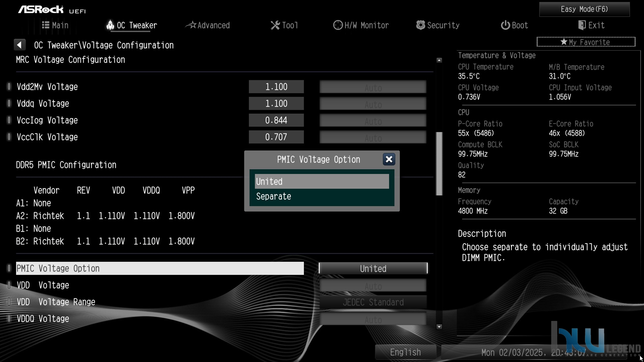This screenshot has width=644, height=362.
Task: Open the VDD Voltage Auto dropdown
Action: pyautogui.click(x=373, y=285)
